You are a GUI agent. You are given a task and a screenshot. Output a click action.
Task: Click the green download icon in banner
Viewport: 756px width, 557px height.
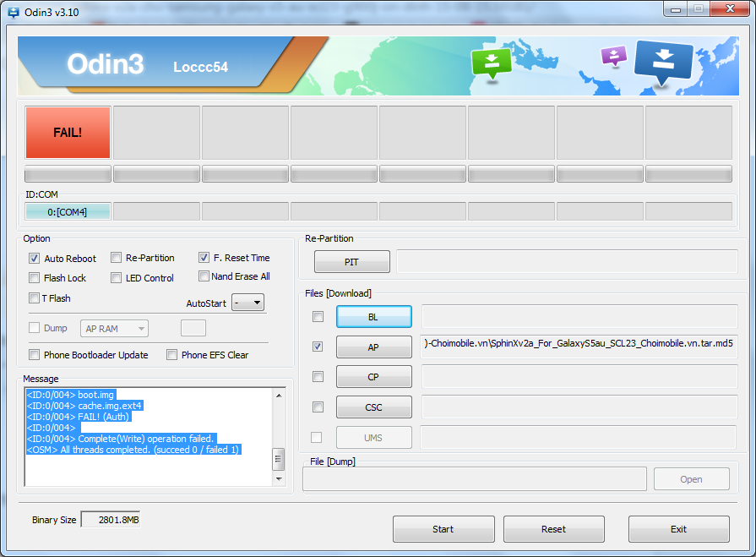492,63
